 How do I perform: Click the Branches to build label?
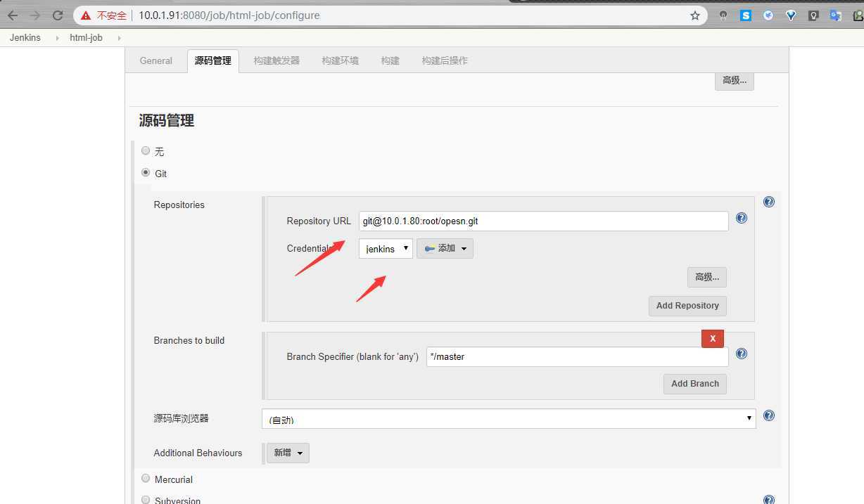pyautogui.click(x=189, y=340)
